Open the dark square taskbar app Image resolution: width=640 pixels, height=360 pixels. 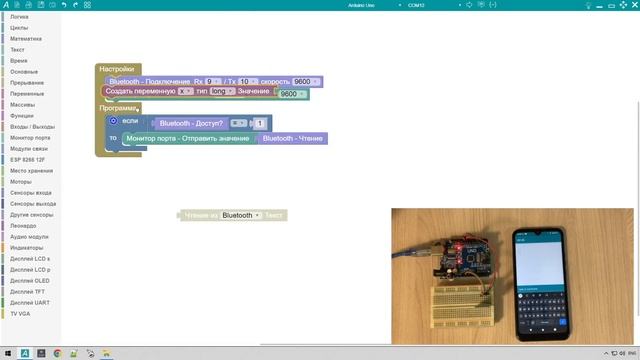(x=41, y=353)
